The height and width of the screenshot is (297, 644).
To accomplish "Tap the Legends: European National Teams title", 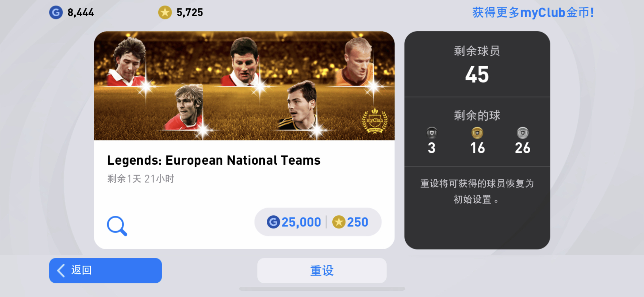I will coord(214,160).
